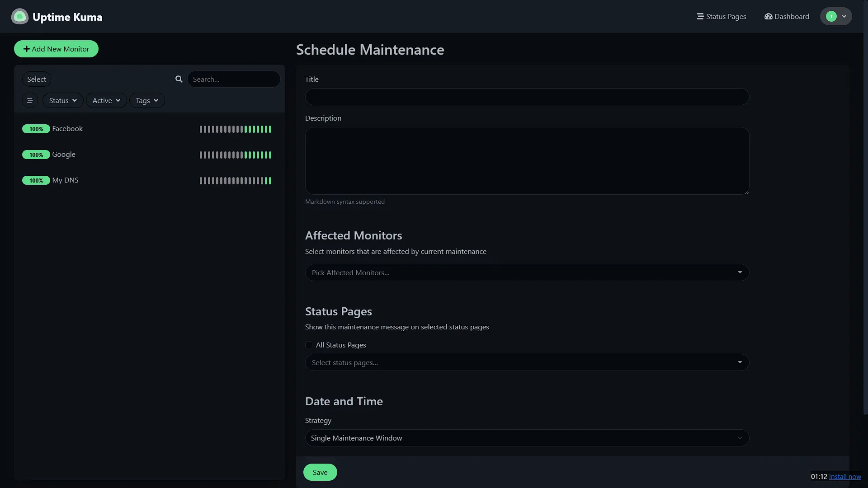Open the Active filter dropdown
Image resolution: width=868 pixels, height=488 pixels.
tap(106, 100)
